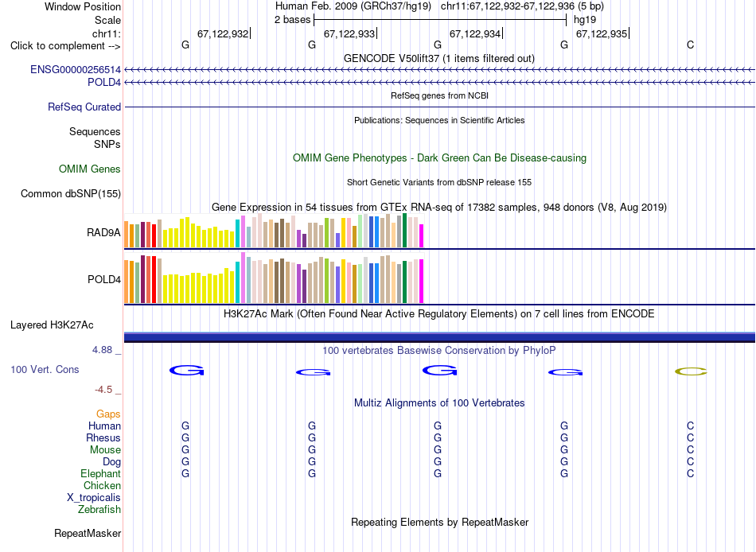
Task: Click the RefSeq Curated horizontal gene line
Action: click(439, 107)
